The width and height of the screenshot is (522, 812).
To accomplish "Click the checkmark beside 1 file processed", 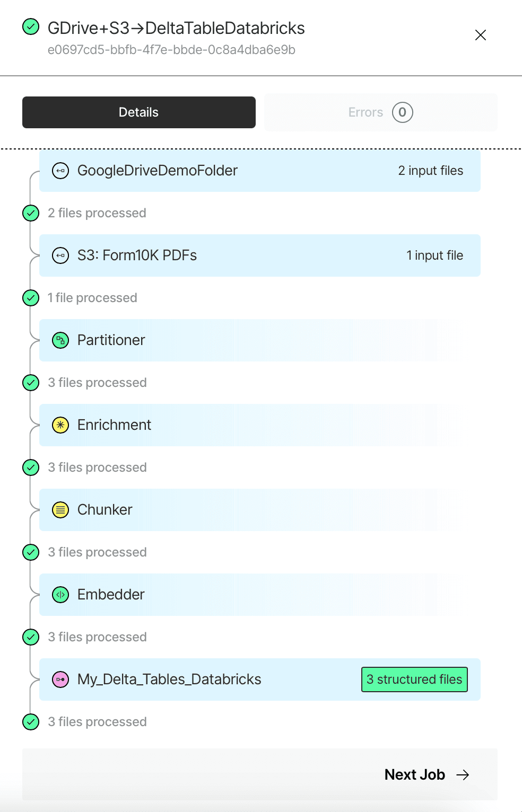I will (x=31, y=298).
